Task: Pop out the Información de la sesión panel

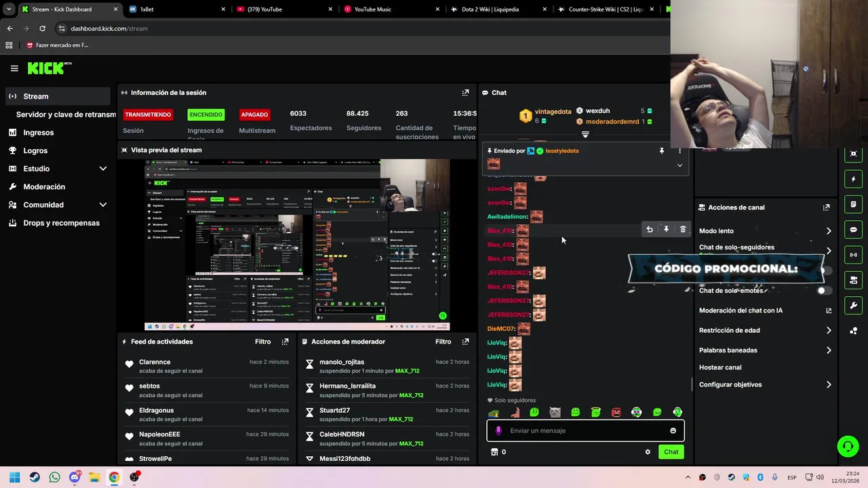Action: [x=465, y=93]
